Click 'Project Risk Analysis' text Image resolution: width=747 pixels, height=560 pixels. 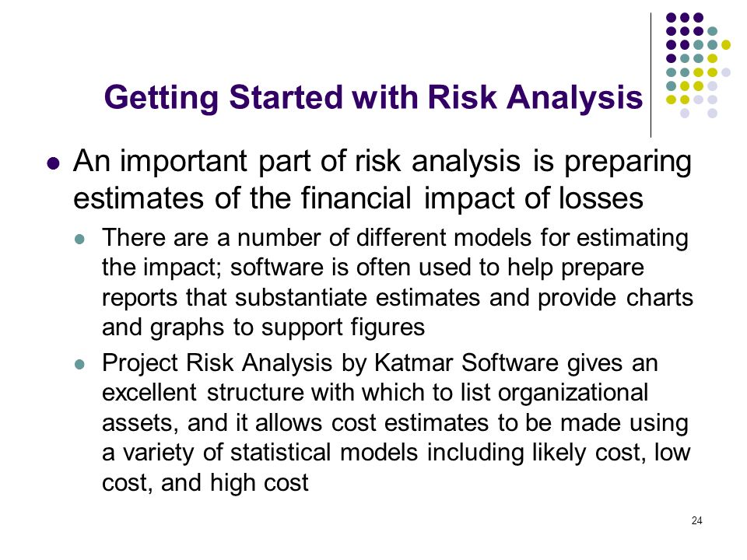pos(217,363)
